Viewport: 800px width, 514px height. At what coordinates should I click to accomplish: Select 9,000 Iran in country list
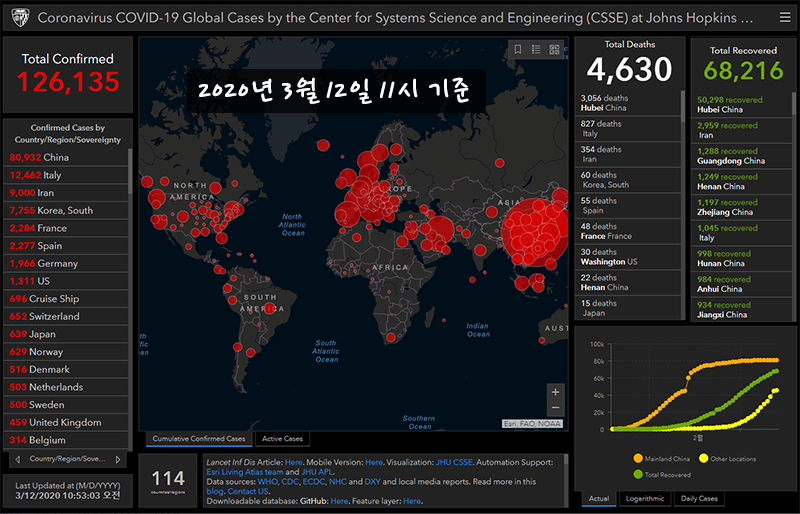click(x=66, y=192)
